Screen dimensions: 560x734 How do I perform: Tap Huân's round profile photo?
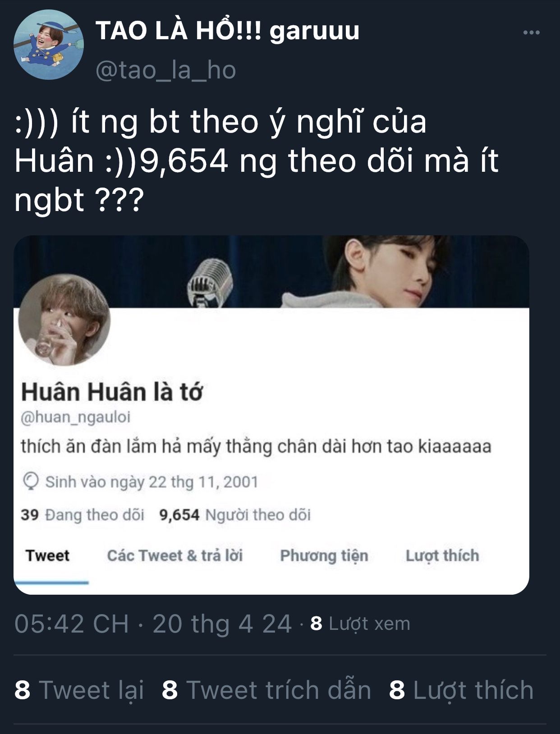point(64,320)
